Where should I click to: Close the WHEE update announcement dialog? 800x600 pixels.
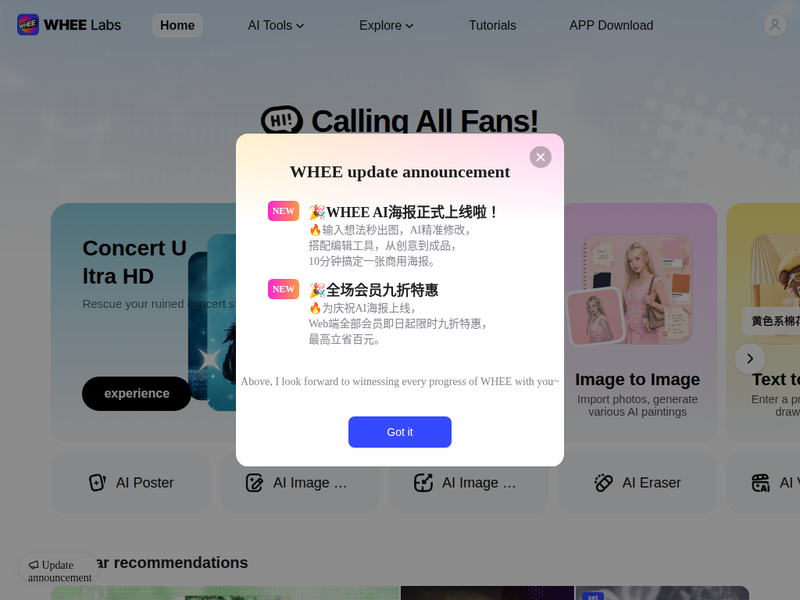point(540,157)
